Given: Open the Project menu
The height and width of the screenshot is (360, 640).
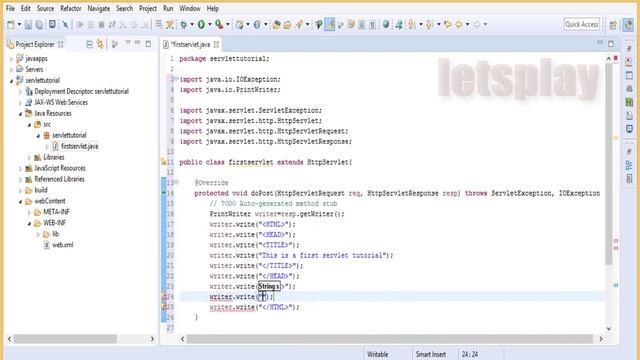Looking at the screenshot, I should coord(148,8).
